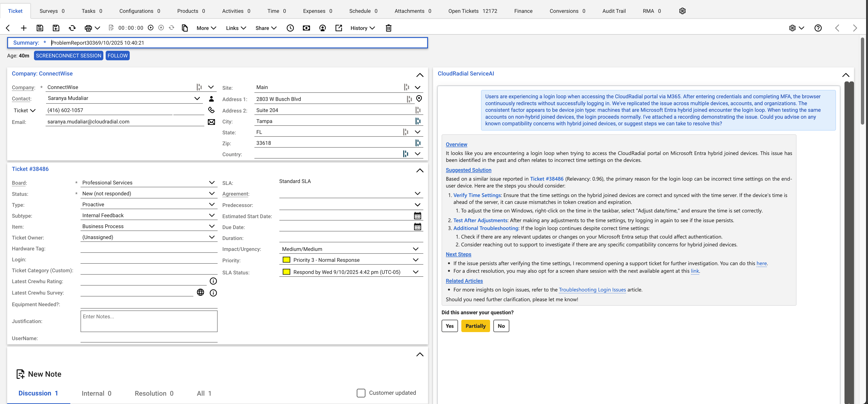This screenshot has height=404, width=868.
Task: Copy the ticket using the copy icon
Action: point(185,28)
